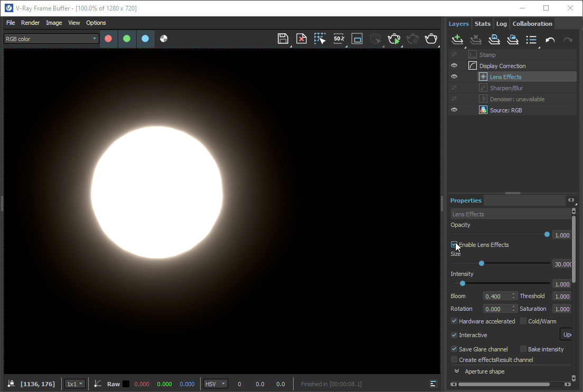Clear the frame buffer image

302,39
